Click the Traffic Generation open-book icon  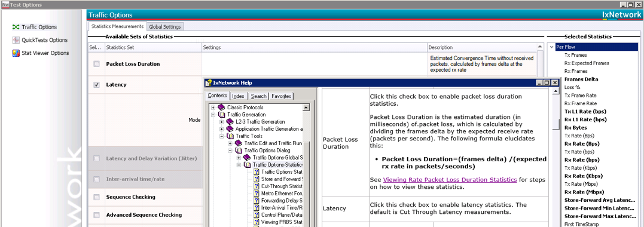221,115
